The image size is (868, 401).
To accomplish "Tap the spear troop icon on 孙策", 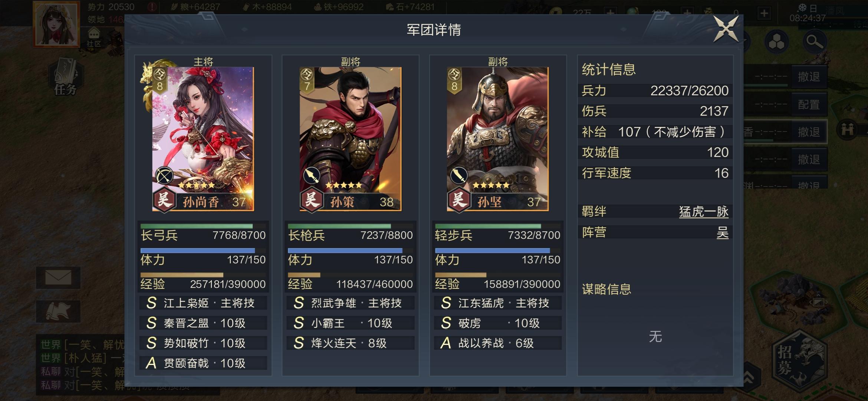I will (312, 175).
